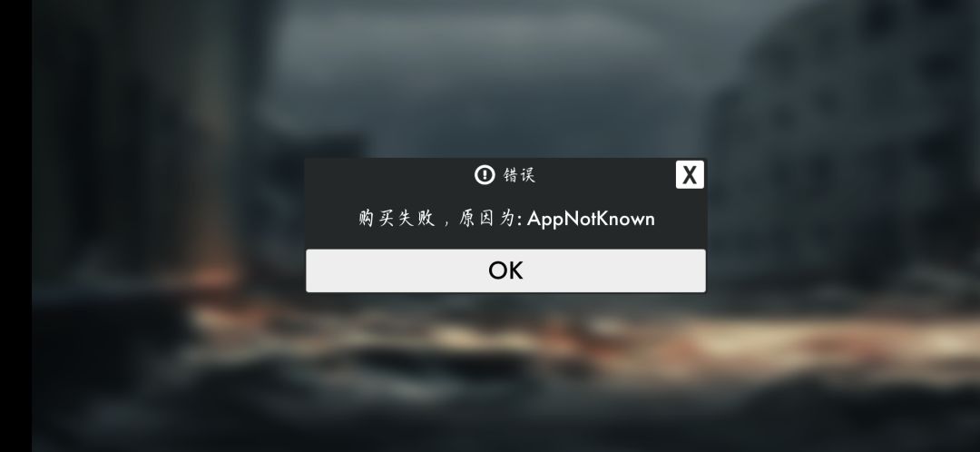980x452 pixels.
Task: Click the blurred background below the OK button
Action: pos(505,372)
